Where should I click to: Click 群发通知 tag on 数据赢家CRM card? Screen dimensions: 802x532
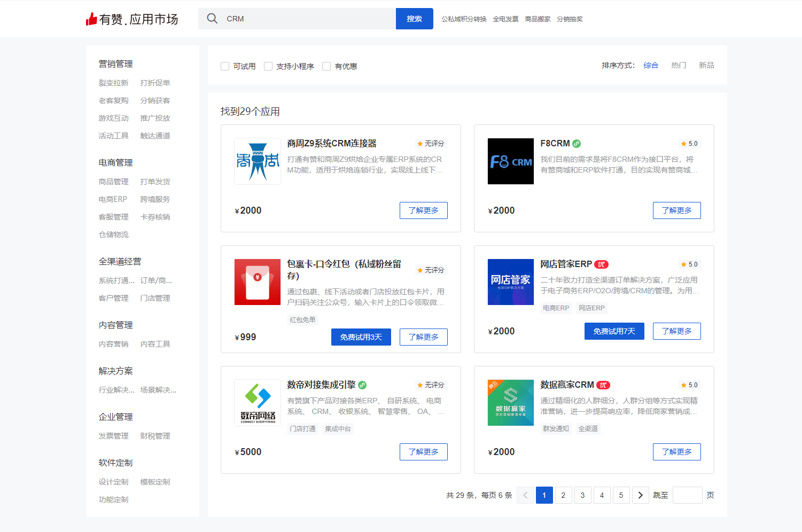tap(556, 429)
